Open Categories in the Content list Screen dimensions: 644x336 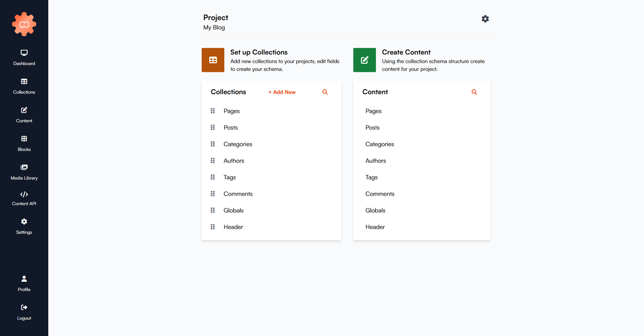coord(380,144)
